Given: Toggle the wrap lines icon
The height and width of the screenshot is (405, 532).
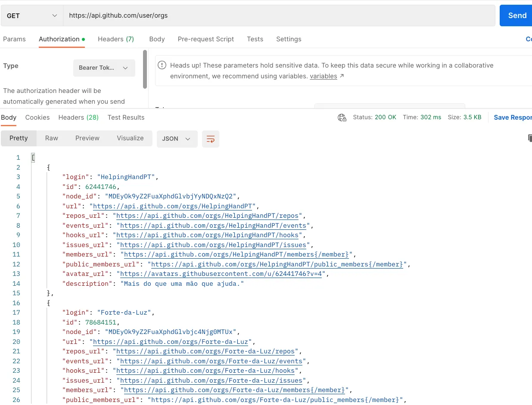Looking at the screenshot, I should coord(211,139).
